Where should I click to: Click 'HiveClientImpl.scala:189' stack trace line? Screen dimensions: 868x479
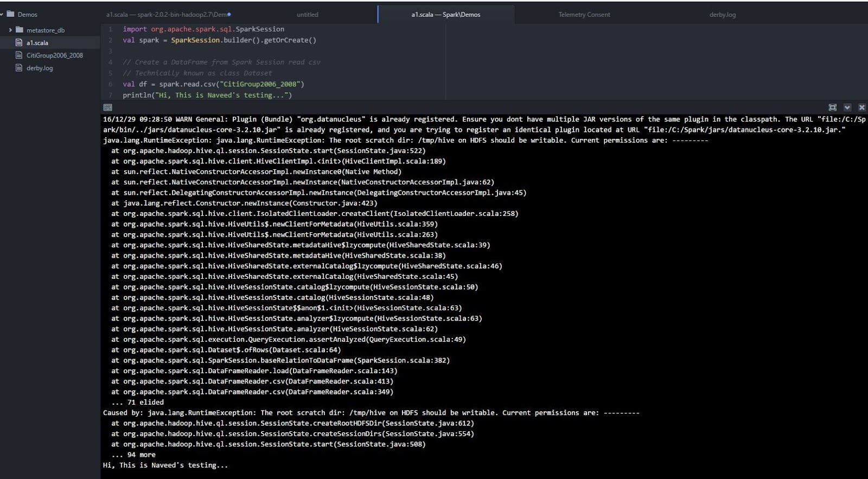click(x=278, y=161)
